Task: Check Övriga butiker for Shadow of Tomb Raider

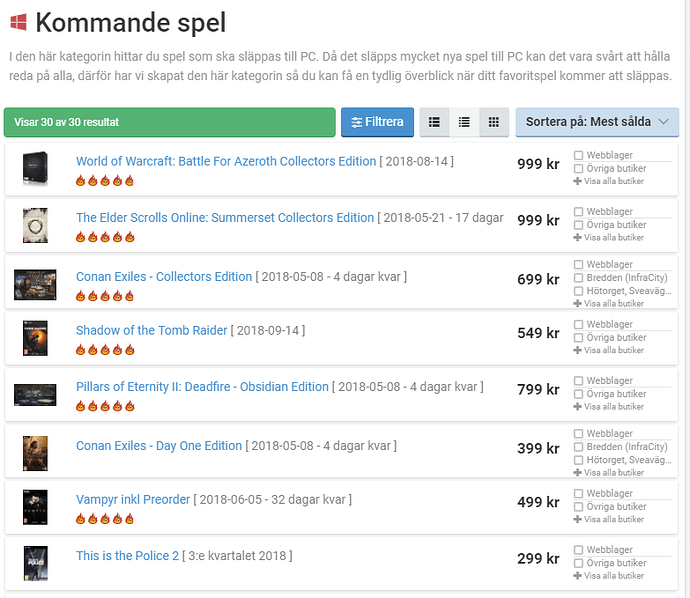Action: click(x=579, y=338)
